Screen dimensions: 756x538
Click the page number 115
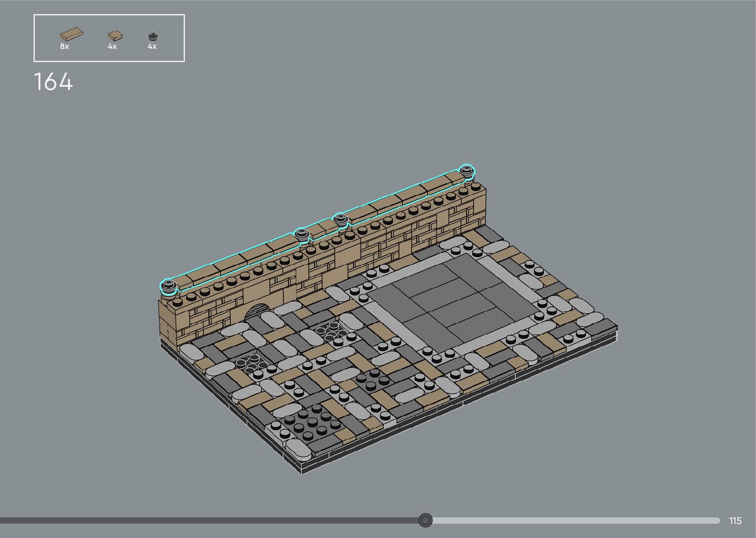[735, 521]
